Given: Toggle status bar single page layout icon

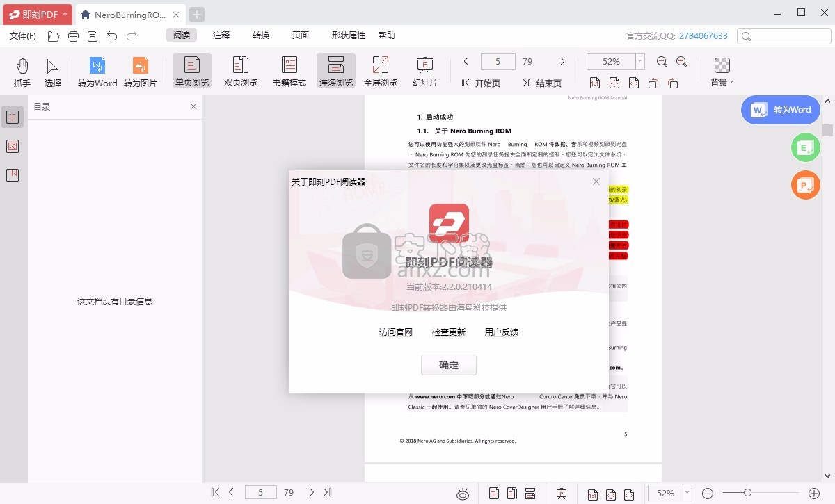Looking at the screenshot, I should [494, 494].
